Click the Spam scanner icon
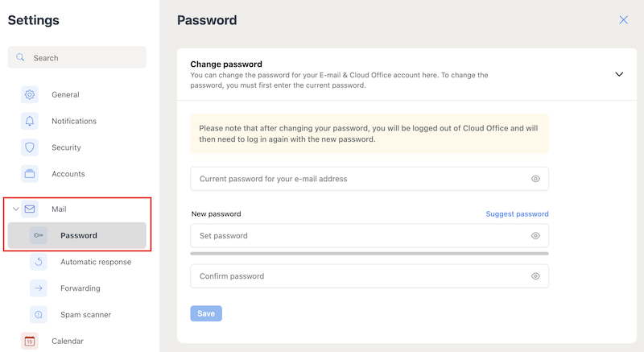644x352 pixels. point(38,315)
